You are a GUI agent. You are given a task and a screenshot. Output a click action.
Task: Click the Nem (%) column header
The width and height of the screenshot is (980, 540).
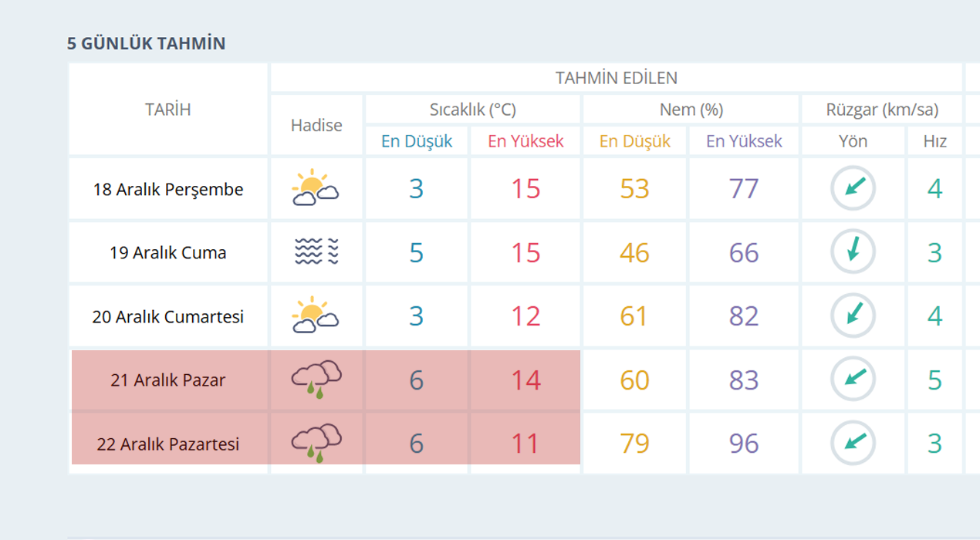click(x=691, y=110)
